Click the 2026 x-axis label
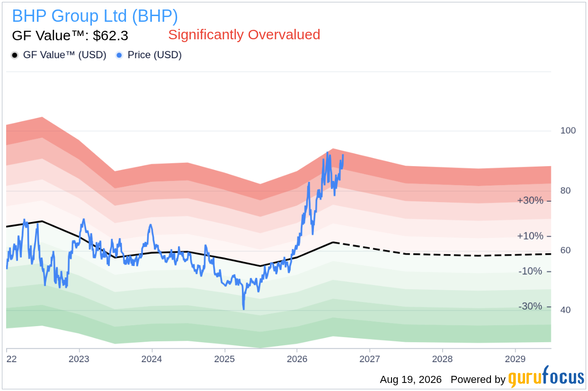 click(296, 359)
